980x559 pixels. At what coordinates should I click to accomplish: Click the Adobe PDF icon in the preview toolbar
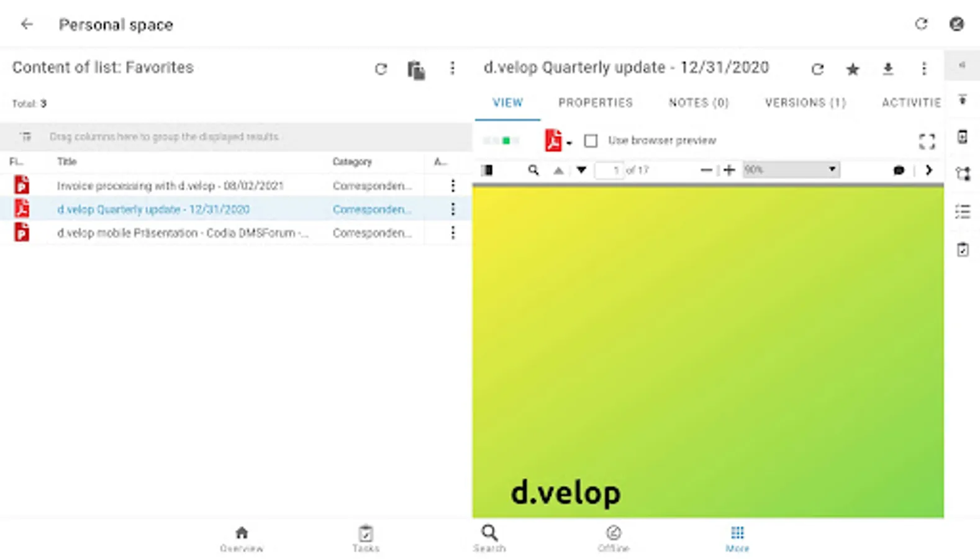click(x=553, y=140)
